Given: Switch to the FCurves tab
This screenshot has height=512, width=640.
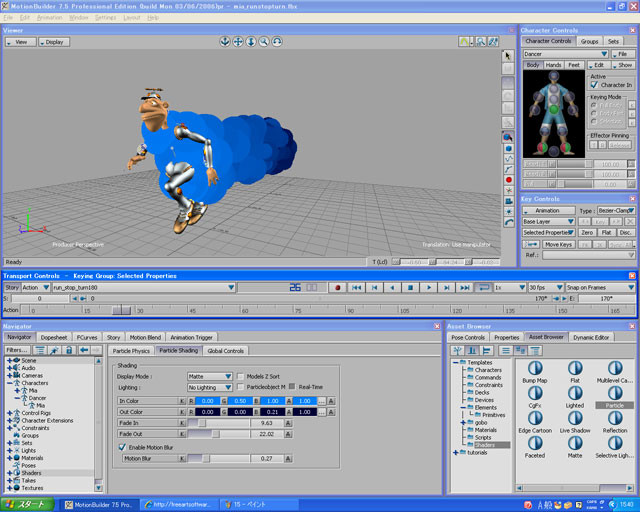Looking at the screenshot, I should (x=87, y=338).
